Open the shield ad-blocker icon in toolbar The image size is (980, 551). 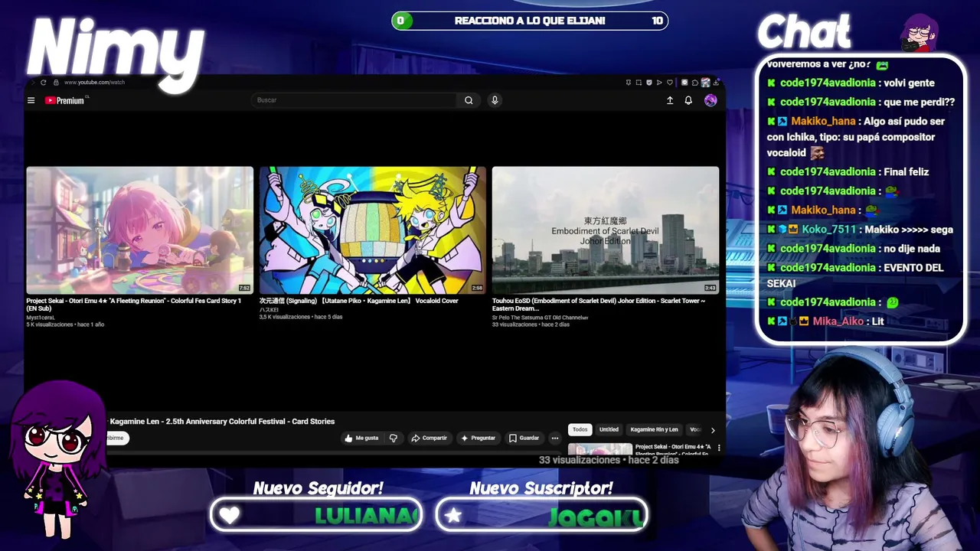pyautogui.click(x=649, y=83)
